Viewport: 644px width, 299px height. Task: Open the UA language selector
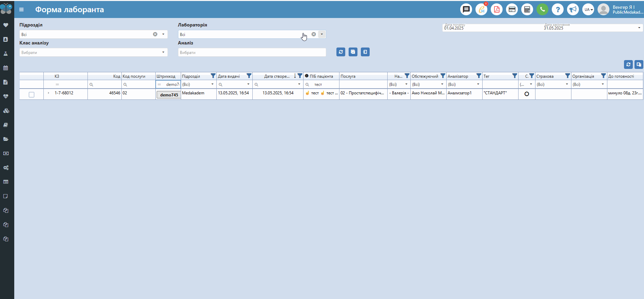tap(588, 10)
